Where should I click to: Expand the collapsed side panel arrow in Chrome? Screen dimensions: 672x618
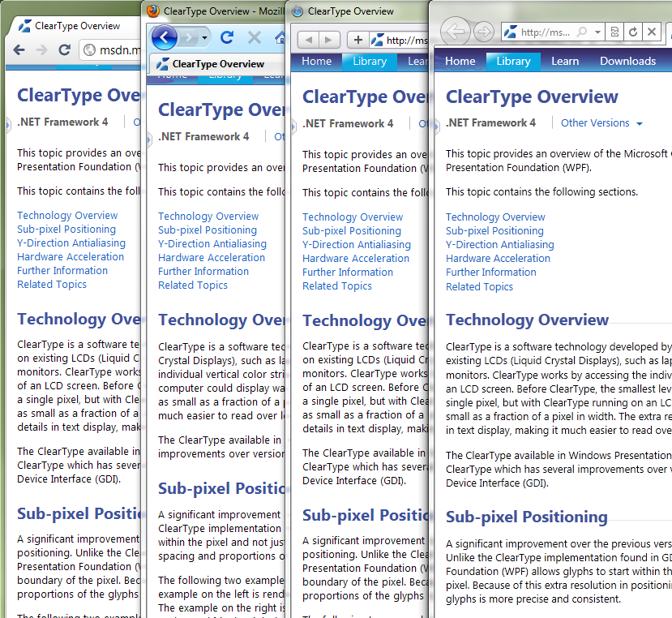8,125
